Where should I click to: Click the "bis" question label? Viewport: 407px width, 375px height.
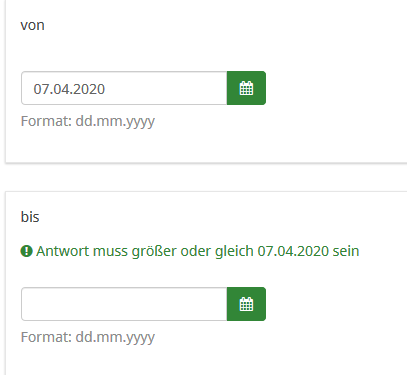30,217
